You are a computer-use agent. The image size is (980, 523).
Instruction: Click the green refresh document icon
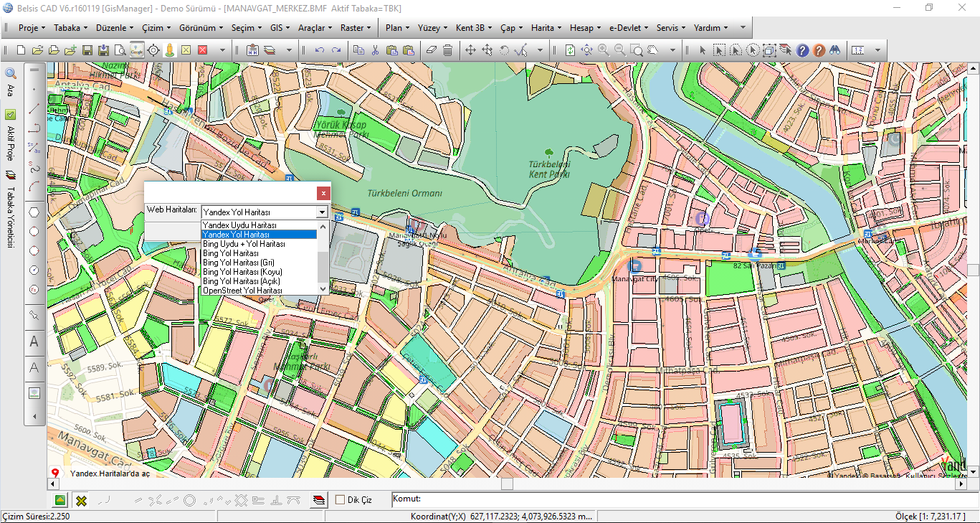tap(570, 50)
